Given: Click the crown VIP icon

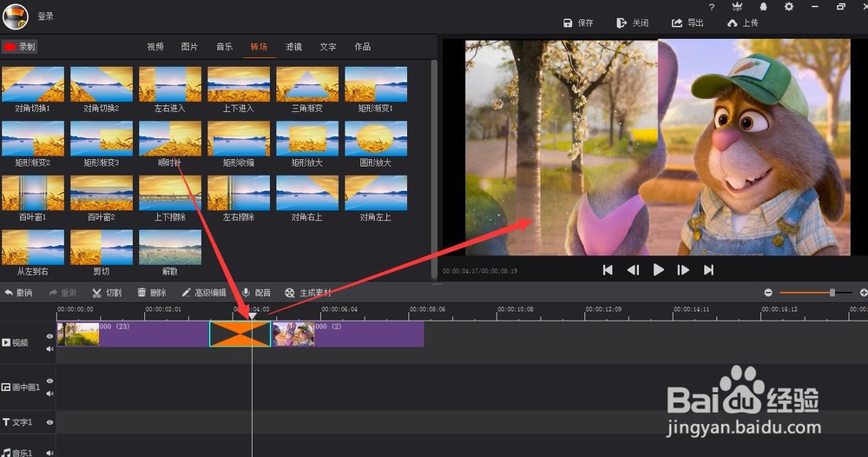Looking at the screenshot, I should pos(737,7).
